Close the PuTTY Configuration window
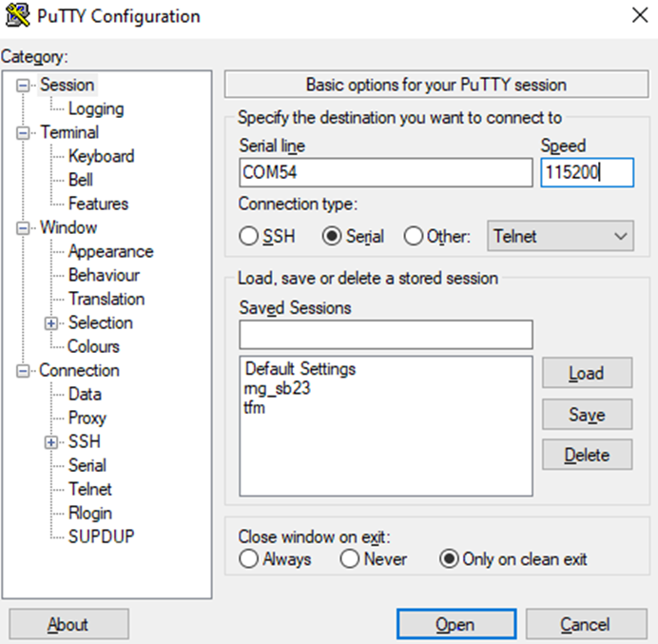This screenshot has height=644, width=658. click(x=640, y=15)
